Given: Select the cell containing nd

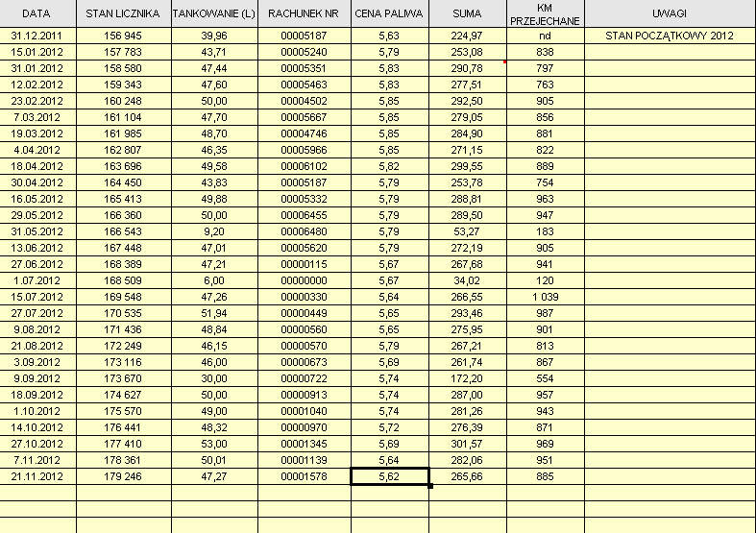Looking at the screenshot, I should 545,36.
